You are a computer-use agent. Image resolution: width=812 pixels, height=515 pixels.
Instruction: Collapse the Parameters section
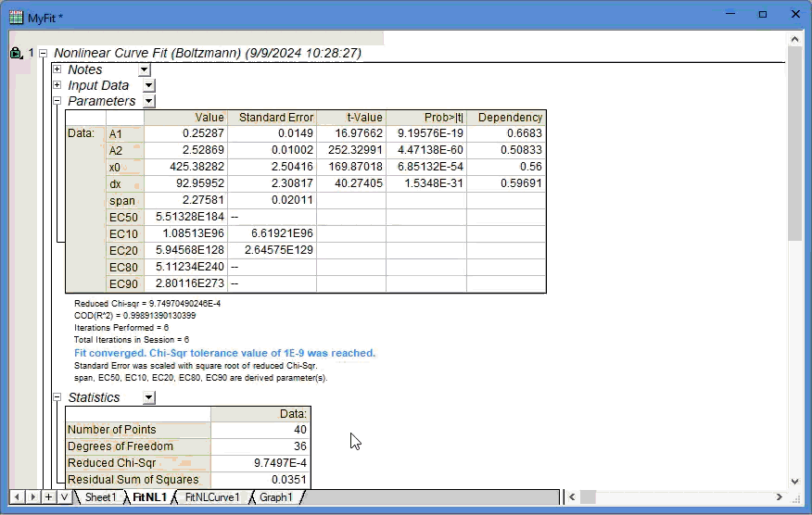click(57, 101)
